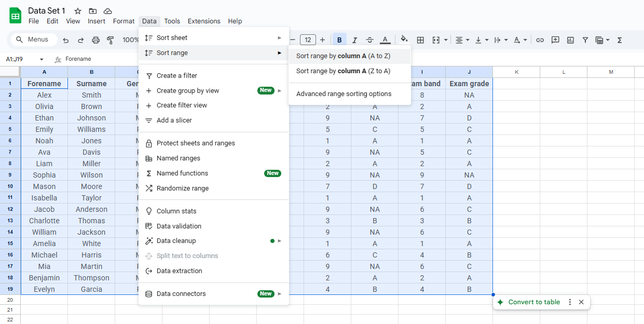644x324 pixels.
Task: Open the text color picker
Action: point(385,40)
